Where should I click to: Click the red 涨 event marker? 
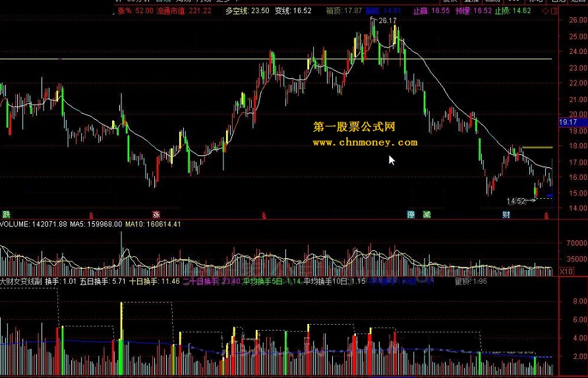(x=156, y=215)
